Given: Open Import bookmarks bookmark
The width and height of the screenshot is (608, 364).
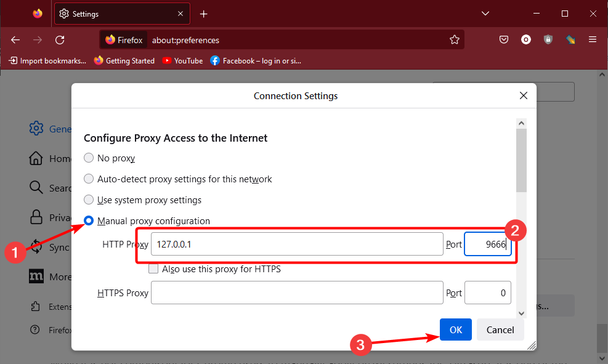Looking at the screenshot, I should click(x=47, y=61).
